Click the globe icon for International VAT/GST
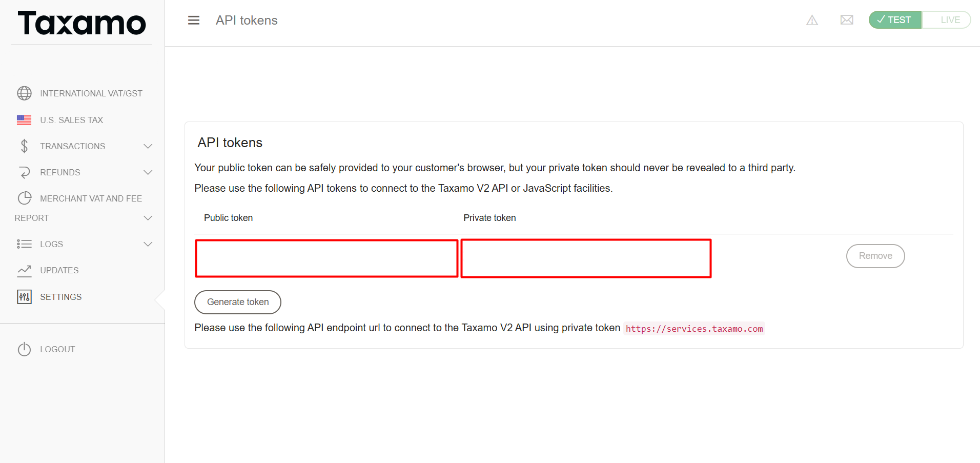This screenshot has width=980, height=463. [24, 93]
